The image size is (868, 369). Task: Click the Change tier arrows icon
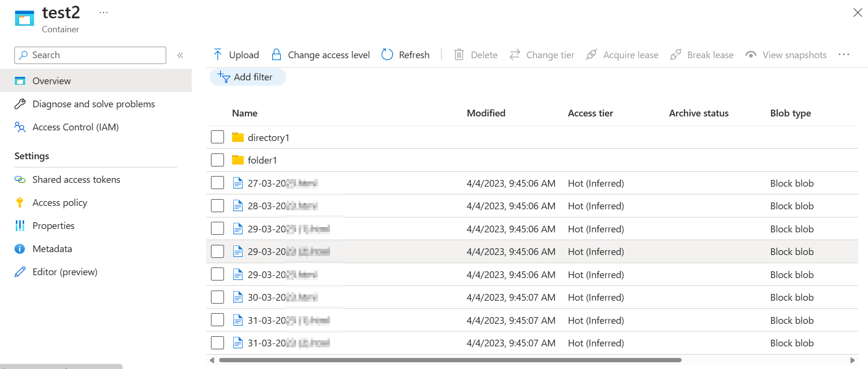515,55
